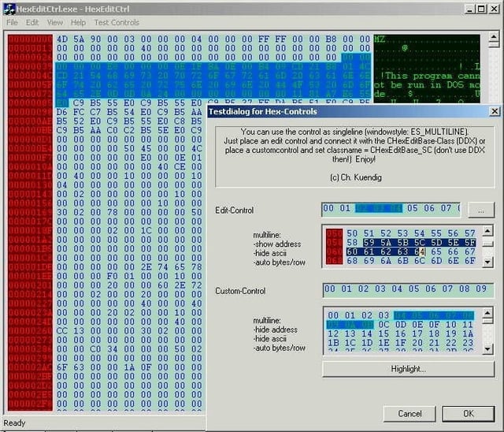
Task: Click the '(c) Ch. Kuendig' text
Action: tap(356, 177)
